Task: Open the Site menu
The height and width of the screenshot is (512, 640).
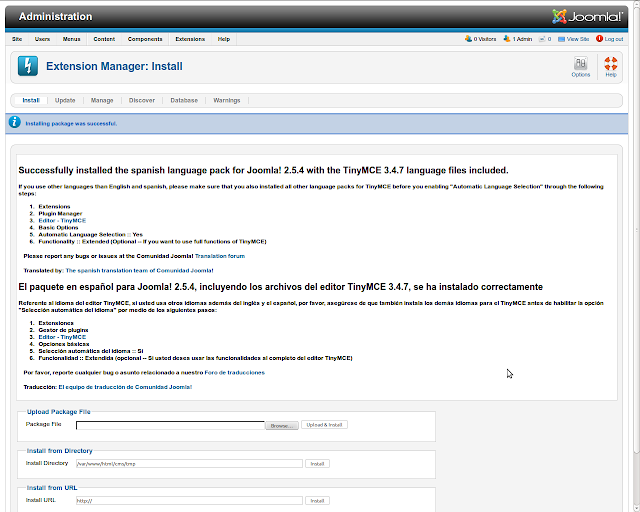Action: pos(17,39)
